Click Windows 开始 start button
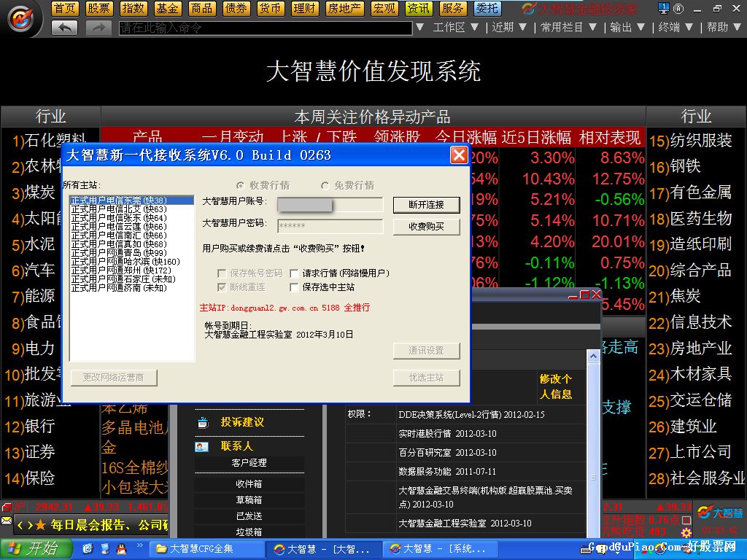 pyautogui.click(x=36, y=549)
